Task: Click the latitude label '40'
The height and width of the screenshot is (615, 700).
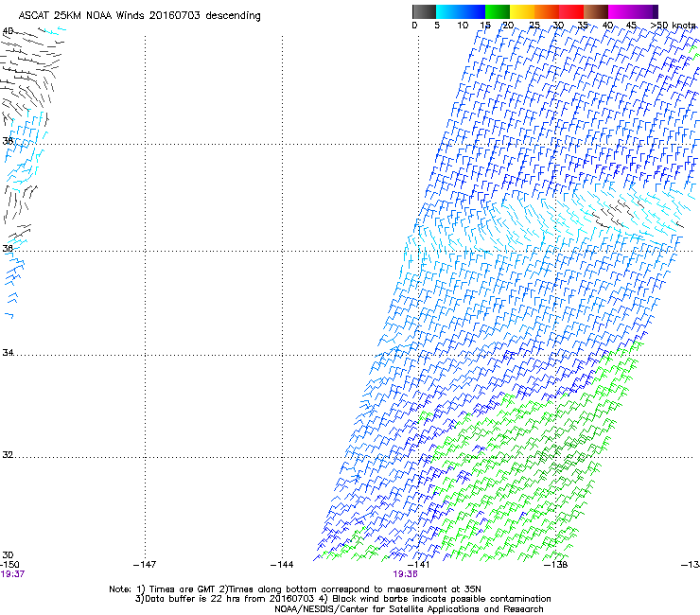Action: [8, 31]
